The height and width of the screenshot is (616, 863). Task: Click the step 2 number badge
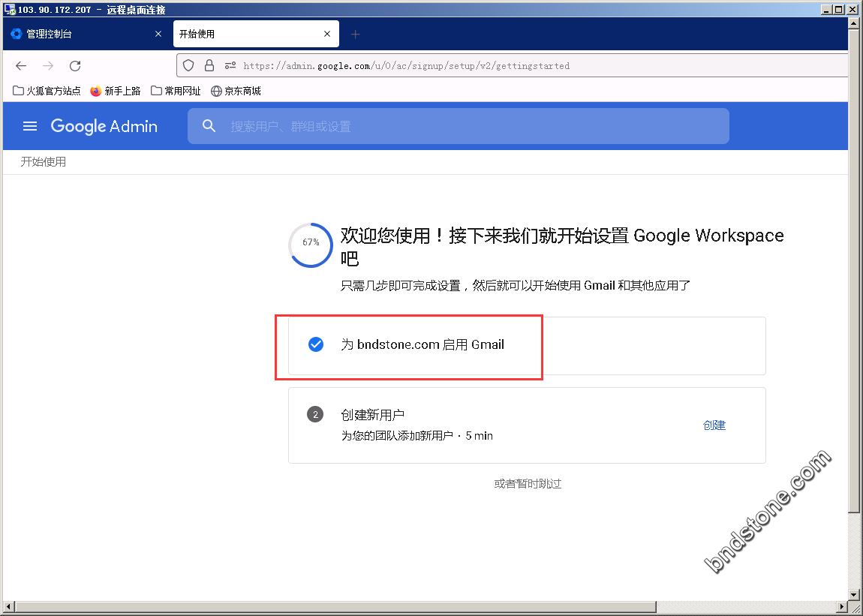(x=315, y=414)
